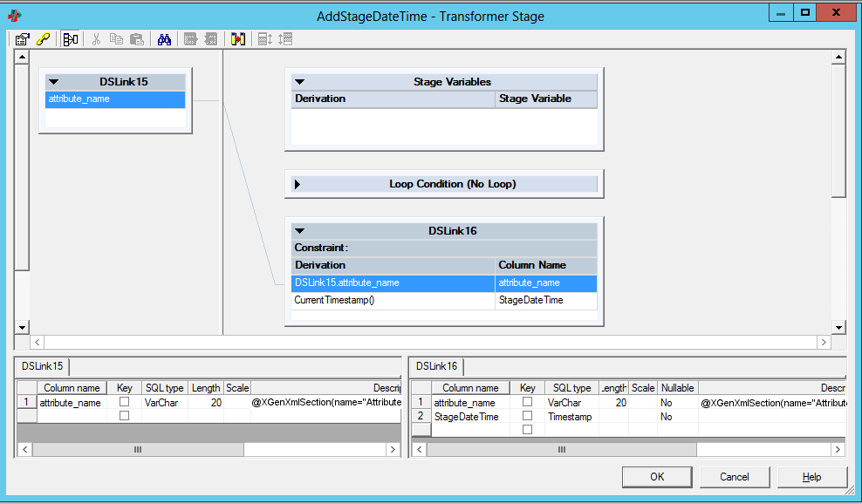The width and height of the screenshot is (862, 504).
Task: Click the rightmost output link execution order icon
Action: (285, 39)
